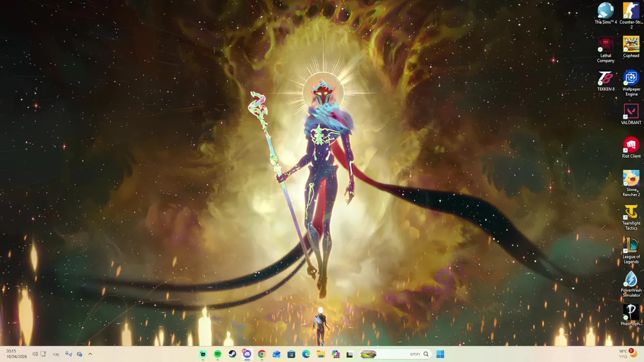Open the volume control in system tray
Screen dimensions: 644x362
pos(35,354)
